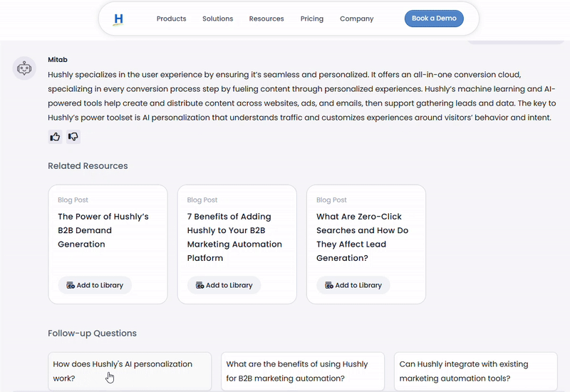Image resolution: width=570 pixels, height=392 pixels.
Task: Open the Resources menu
Action: (x=266, y=19)
